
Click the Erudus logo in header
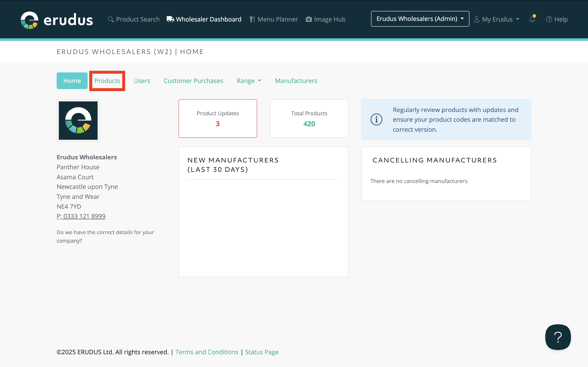(56, 19)
